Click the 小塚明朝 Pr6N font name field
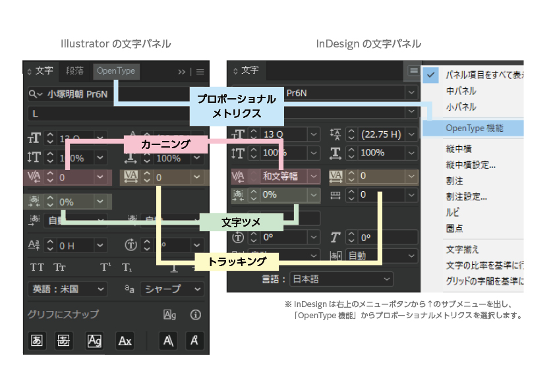Screen dimensions: 555x392 [x=77, y=94]
